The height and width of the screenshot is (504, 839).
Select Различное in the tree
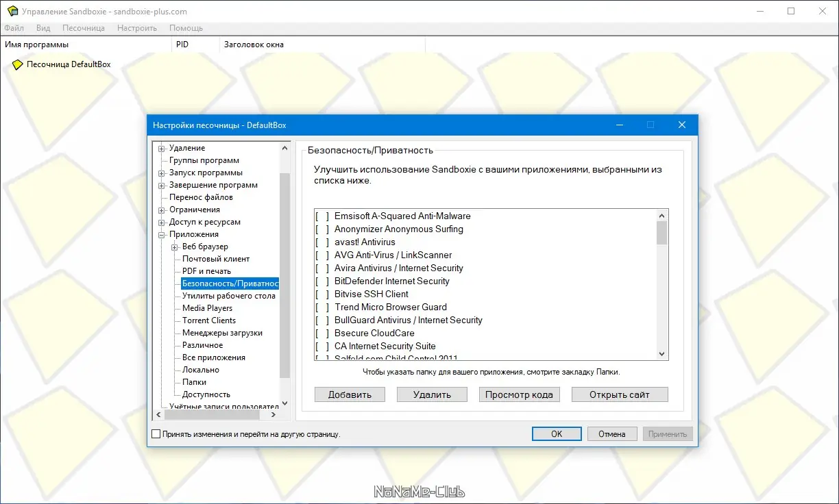point(203,345)
